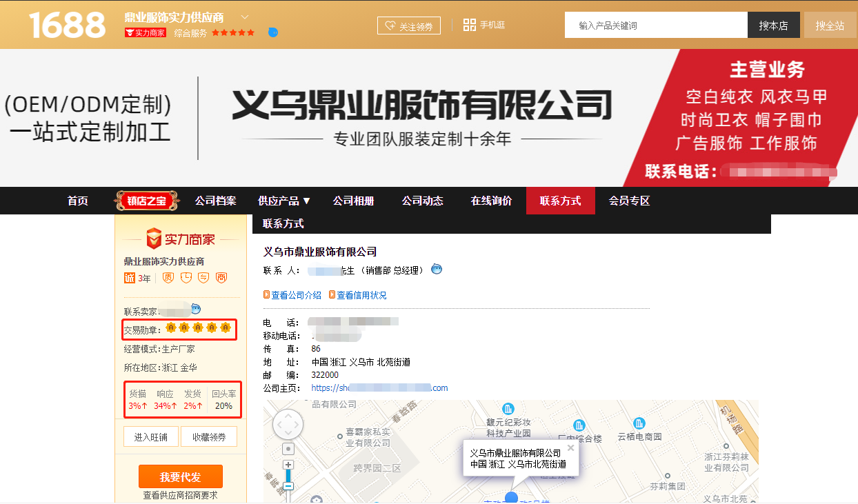Click the 经营模式:生产厂家 text

coord(159,349)
